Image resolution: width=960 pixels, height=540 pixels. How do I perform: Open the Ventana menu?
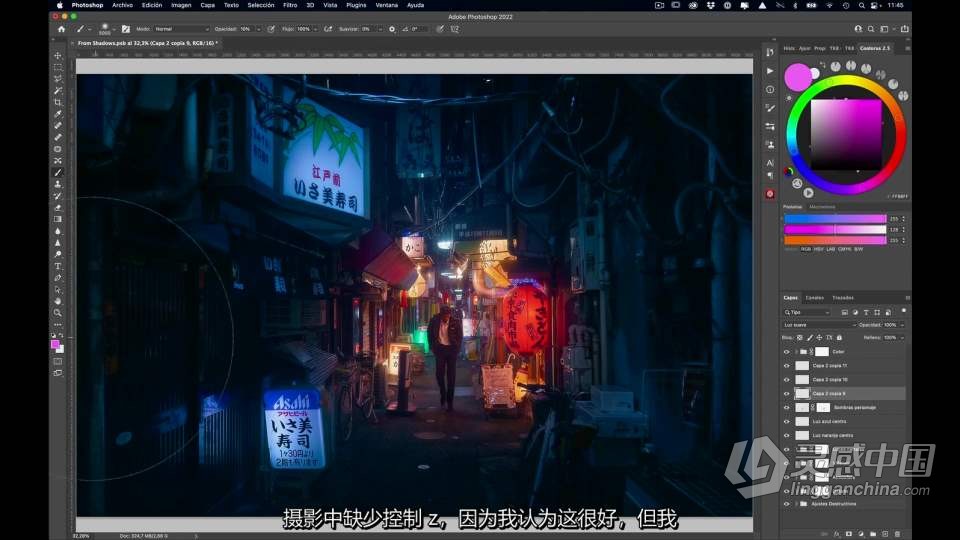386,5
